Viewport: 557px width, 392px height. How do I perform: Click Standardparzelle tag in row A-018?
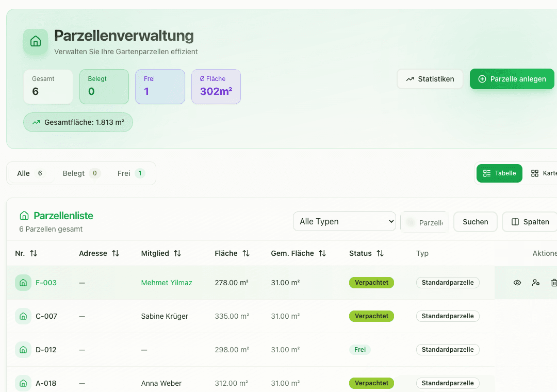(x=448, y=383)
